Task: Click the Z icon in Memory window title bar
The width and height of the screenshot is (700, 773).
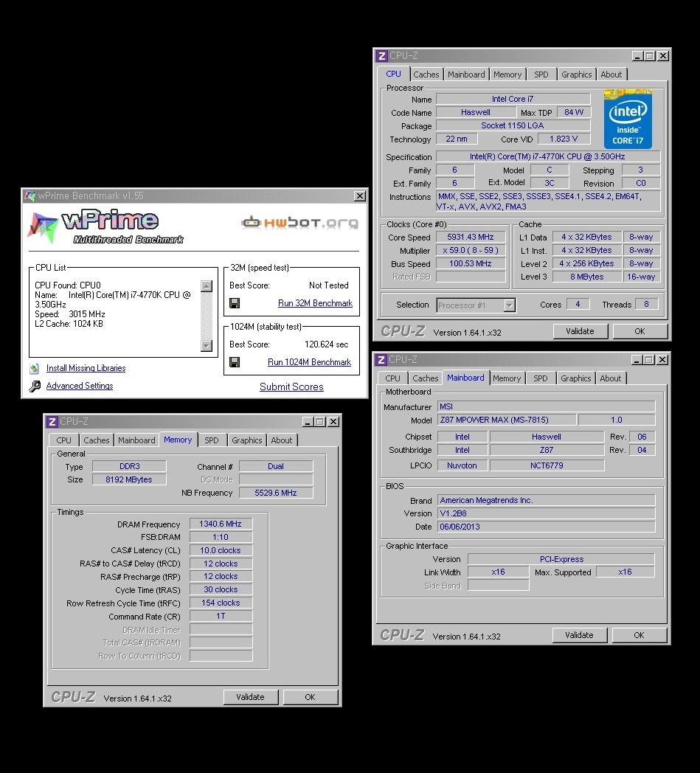Action: point(52,422)
